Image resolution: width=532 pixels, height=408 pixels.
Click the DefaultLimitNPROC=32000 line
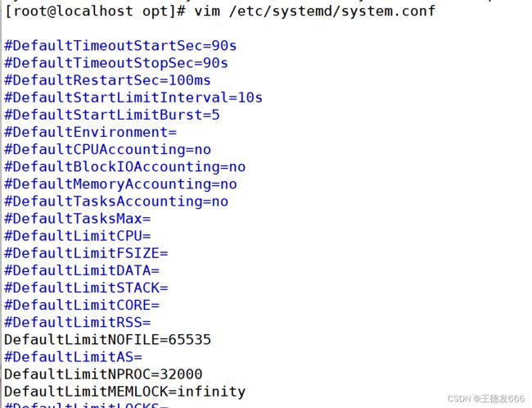pos(103,374)
